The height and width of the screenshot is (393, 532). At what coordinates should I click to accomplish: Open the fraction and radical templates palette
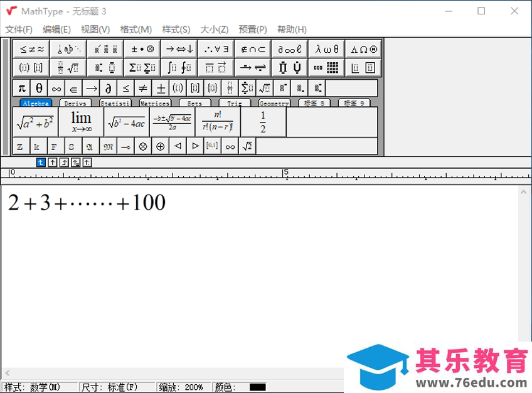[68, 68]
